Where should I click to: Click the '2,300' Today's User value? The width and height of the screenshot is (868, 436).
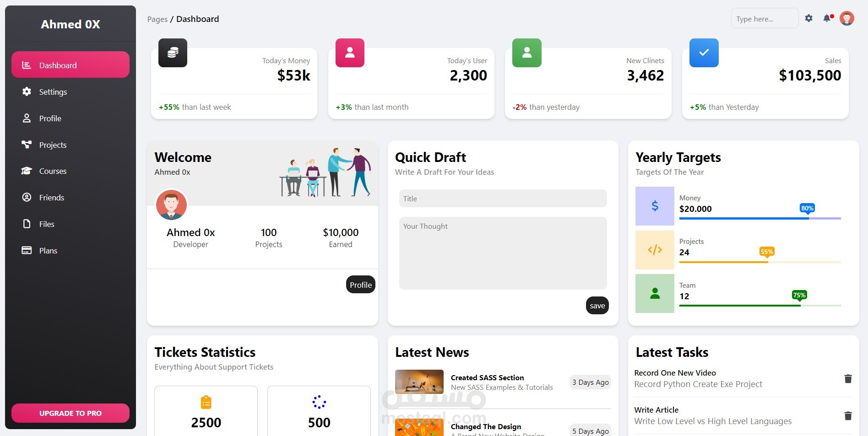(x=468, y=75)
